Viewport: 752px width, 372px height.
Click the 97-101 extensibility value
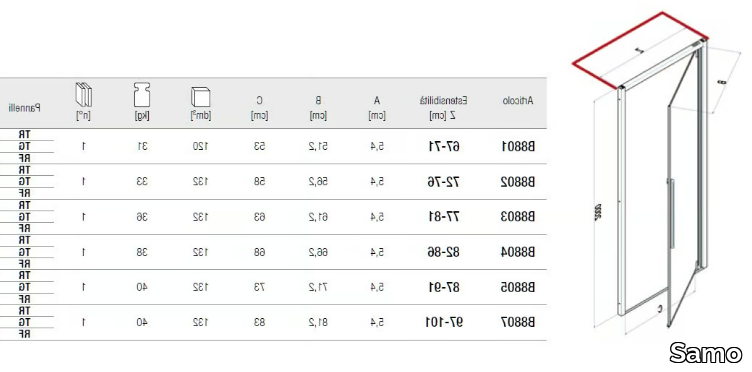coord(444,322)
